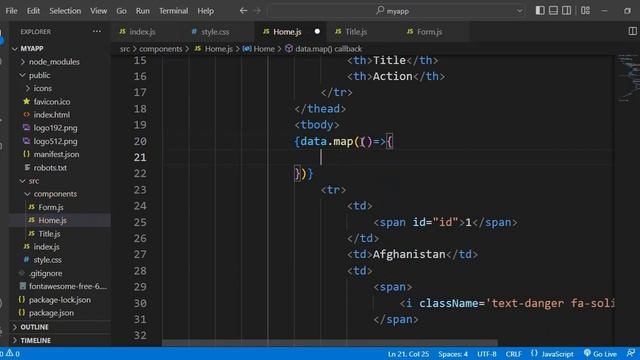Open the customize layout icon
The image size is (640, 360).
(585, 10)
